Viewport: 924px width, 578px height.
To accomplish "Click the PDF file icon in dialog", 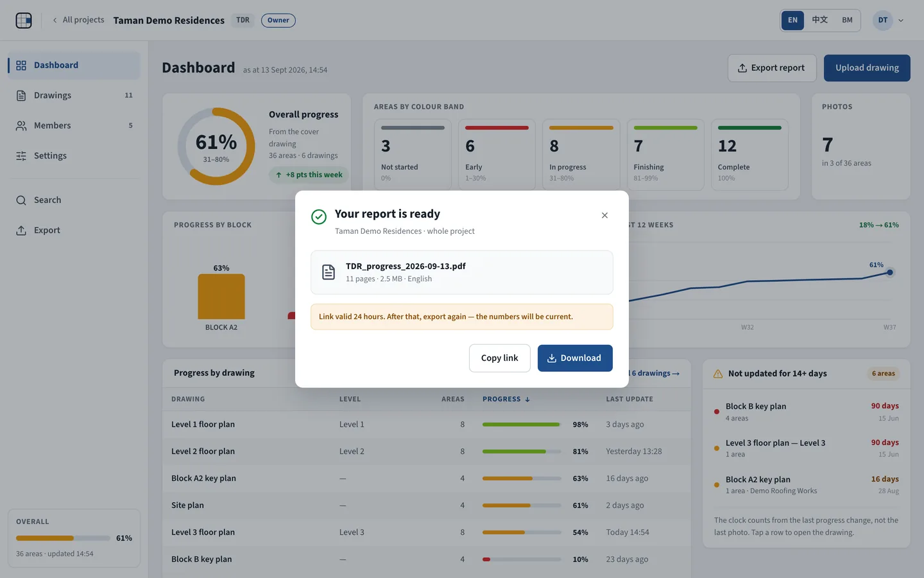I will (x=329, y=272).
